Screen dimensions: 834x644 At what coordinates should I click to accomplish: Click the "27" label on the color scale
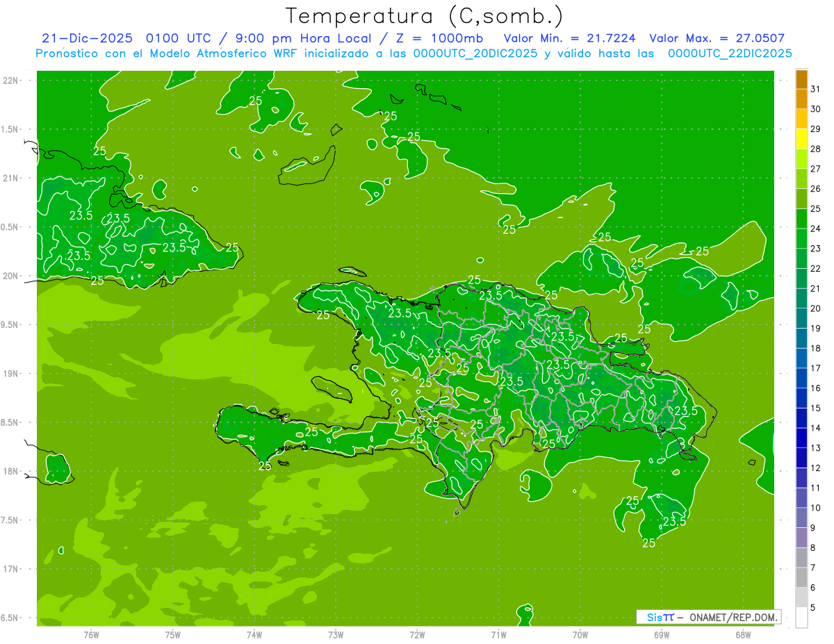(x=816, y=168)
